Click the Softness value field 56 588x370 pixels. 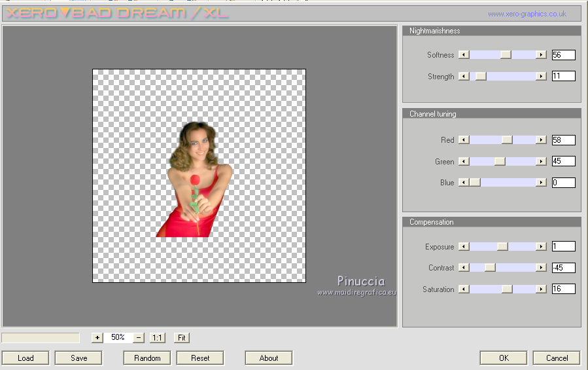563,55
